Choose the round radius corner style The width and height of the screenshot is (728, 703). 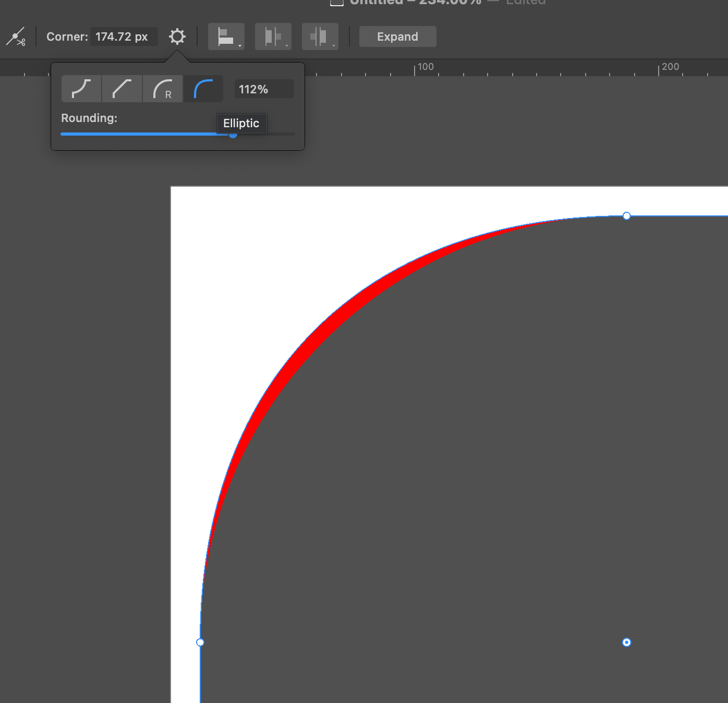click(x=163, y=89)
